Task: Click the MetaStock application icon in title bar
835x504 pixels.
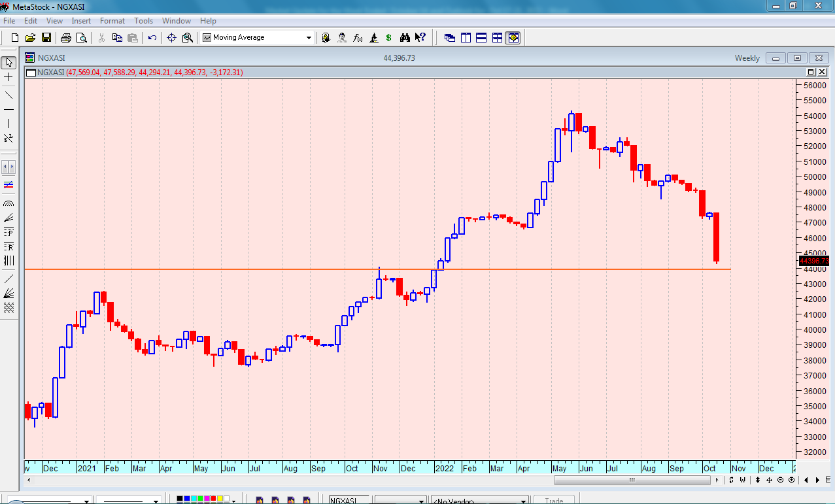Action: click(x=6, y=6)
